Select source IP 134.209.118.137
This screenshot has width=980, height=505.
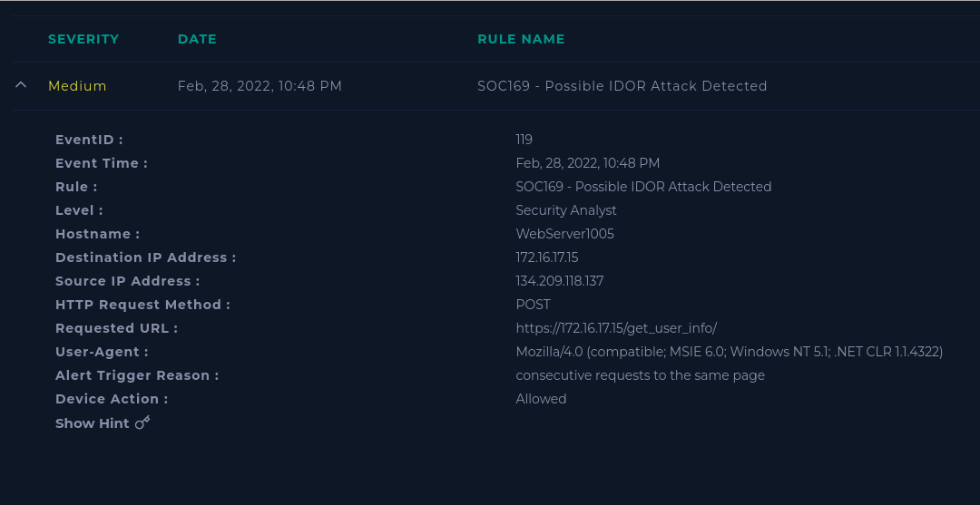(x=559, y=282)
